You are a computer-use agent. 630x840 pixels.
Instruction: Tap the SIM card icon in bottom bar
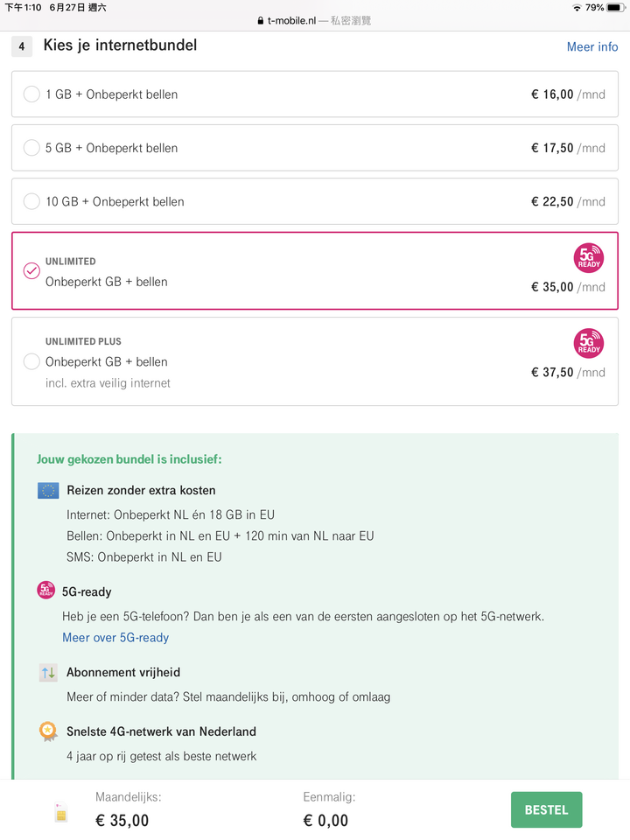tap(61, 812)
